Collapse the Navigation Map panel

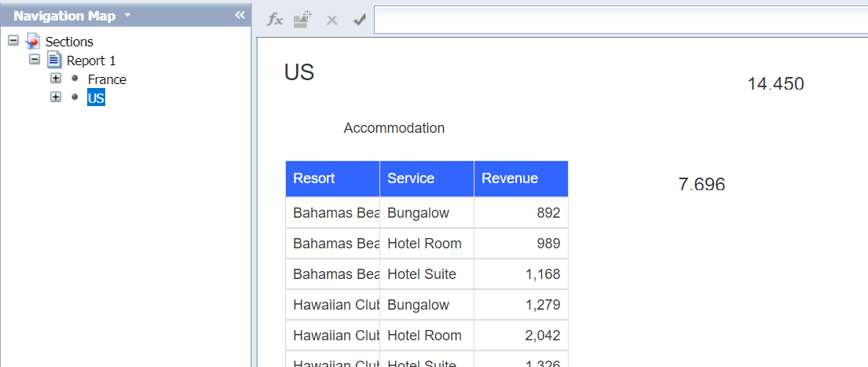[240, 15]
